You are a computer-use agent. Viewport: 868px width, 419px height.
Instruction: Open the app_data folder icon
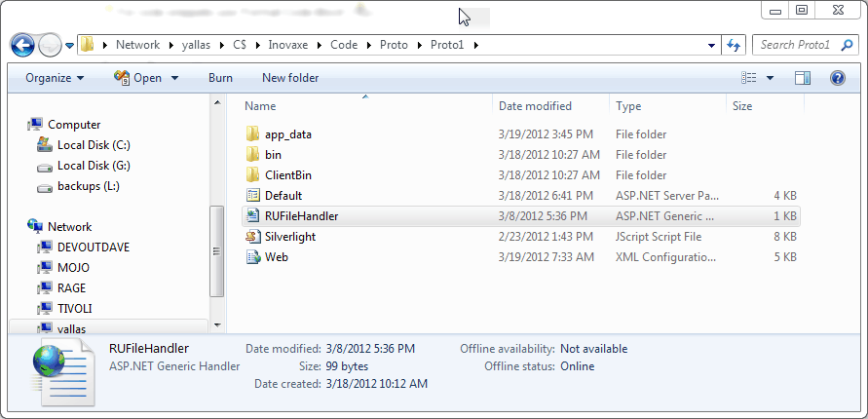(252, 133)
